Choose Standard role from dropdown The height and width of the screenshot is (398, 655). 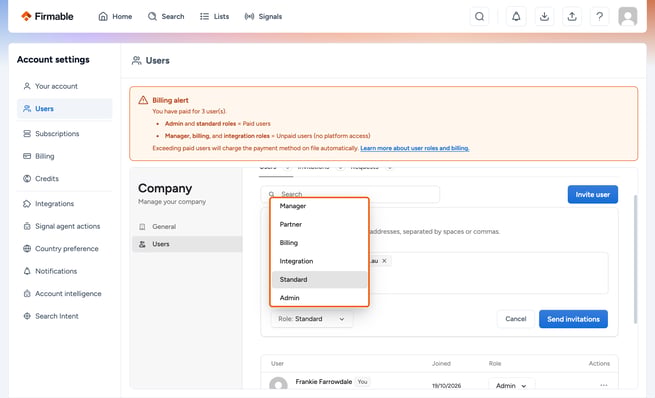[x=319, y=280]
